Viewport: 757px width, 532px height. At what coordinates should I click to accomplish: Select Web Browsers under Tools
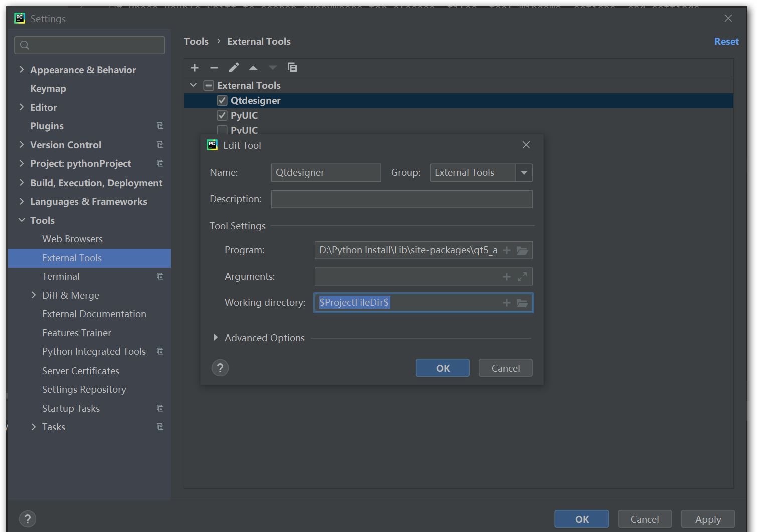coord(72,239)
